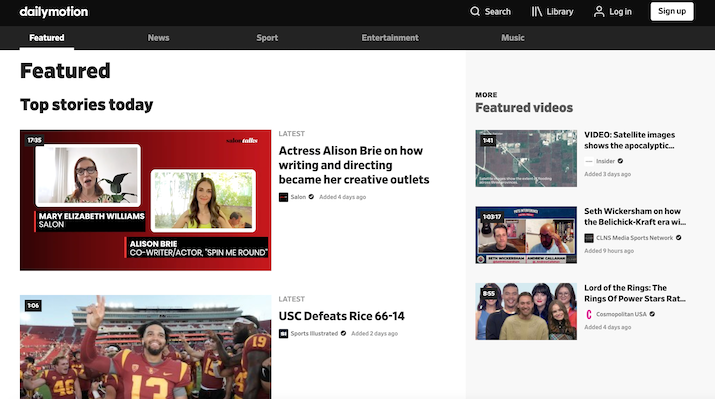Click verified badge next to Salon
Screen dimensions: 715x399
(311, 197)
